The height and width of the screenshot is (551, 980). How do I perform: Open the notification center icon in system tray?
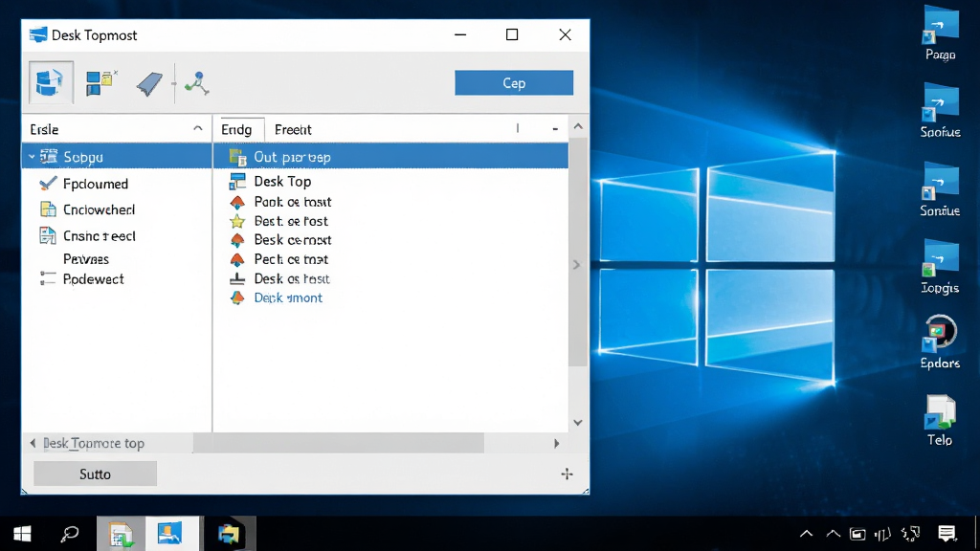947,534
